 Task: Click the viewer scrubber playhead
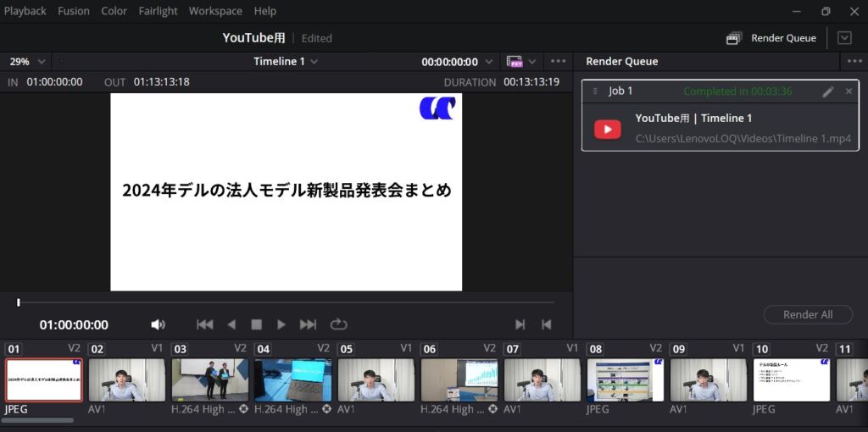(19, 302)
